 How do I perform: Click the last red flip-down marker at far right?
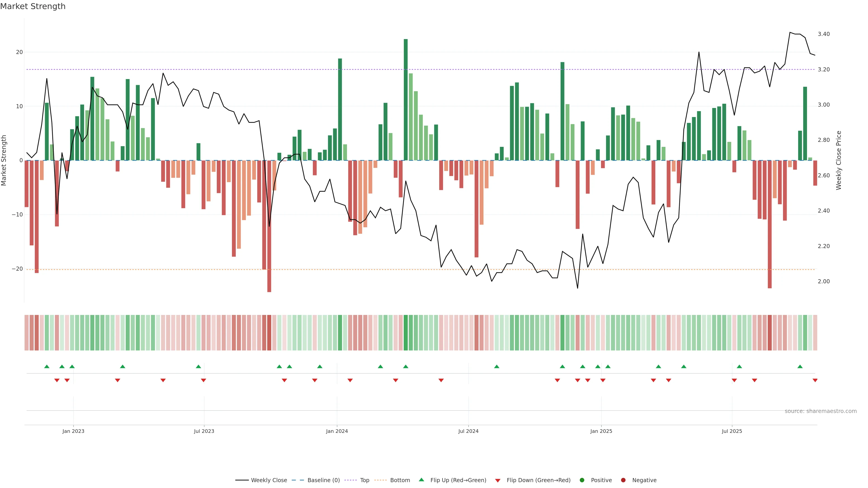click(815, 380)
